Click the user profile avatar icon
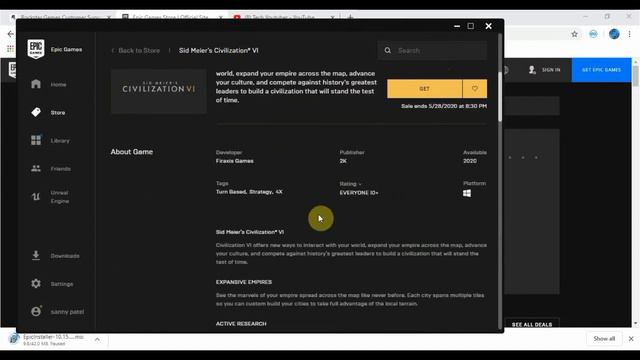 (x=36, y=311)
